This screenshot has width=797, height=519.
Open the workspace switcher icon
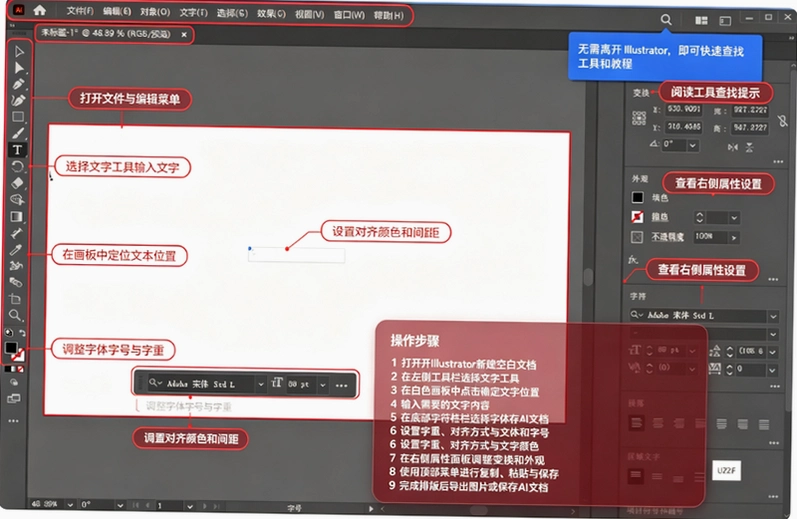click(x=725, y=21)
